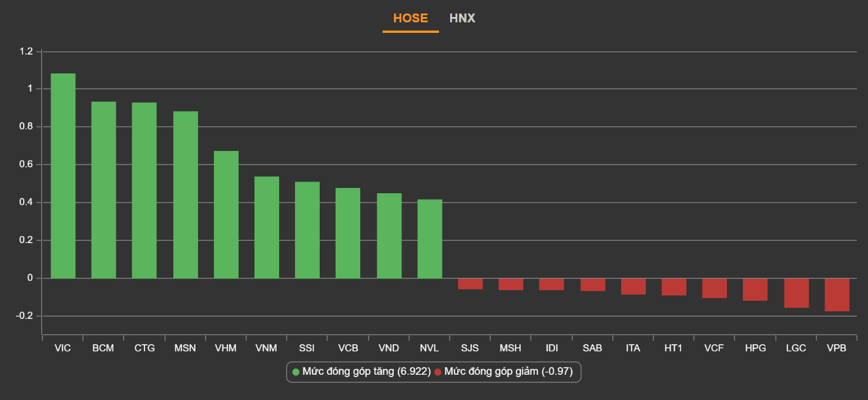Toggle the green 'Mức đóng góp tăng' legend
Viewport: 868px width, 400px height.
point(361,372)
